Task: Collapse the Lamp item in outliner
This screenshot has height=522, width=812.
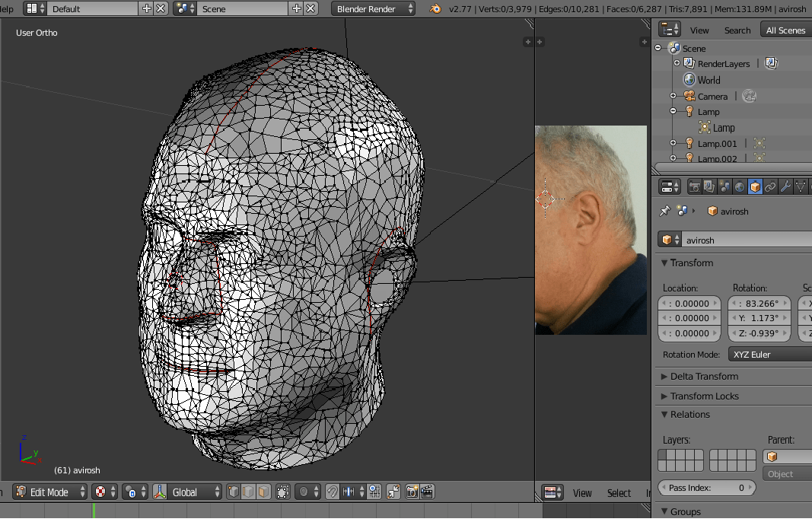Action: coord(673,111)
